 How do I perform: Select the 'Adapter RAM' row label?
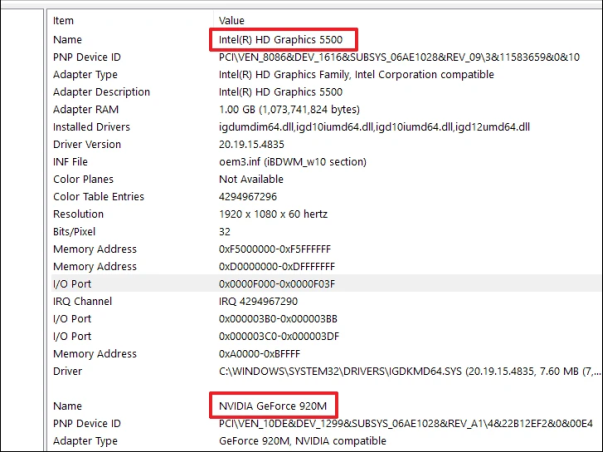(x=86, y=110)
